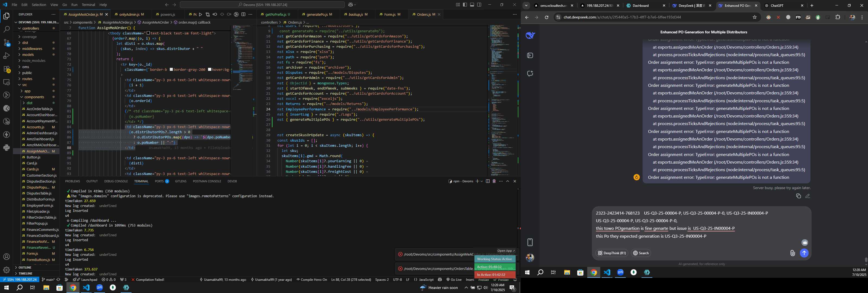Open the Terminal menu in menu bar
The width and height of the screenshot is (868, 293).
(88, 5)
